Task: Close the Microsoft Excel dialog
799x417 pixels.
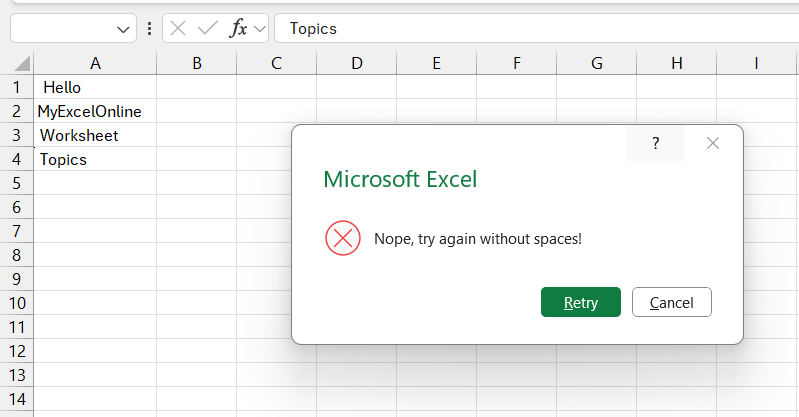Action: [712, 143]
